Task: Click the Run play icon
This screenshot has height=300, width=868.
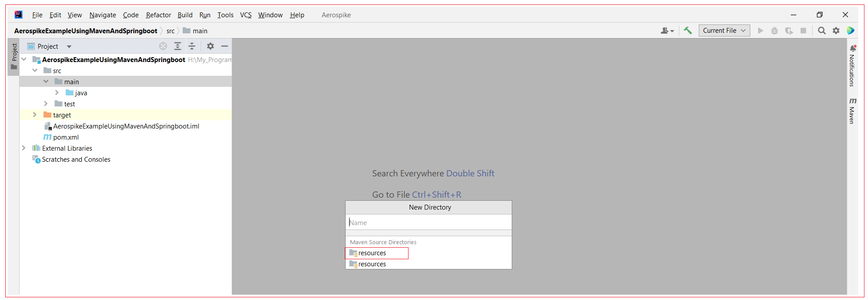Action: [760, 31]
